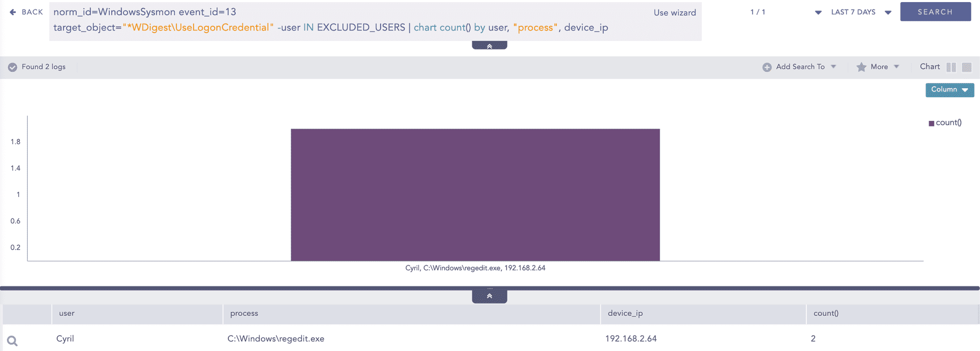Click the plus icon beside Add Search To
The width and height of the screenshot is (980, 351).
tap(767, 67)
